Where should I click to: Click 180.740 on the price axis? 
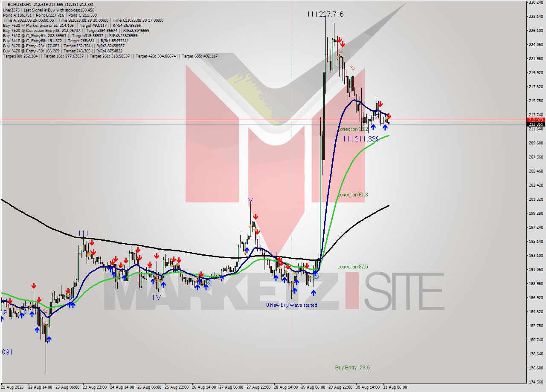pyautogui.click(x=535, y=340)
